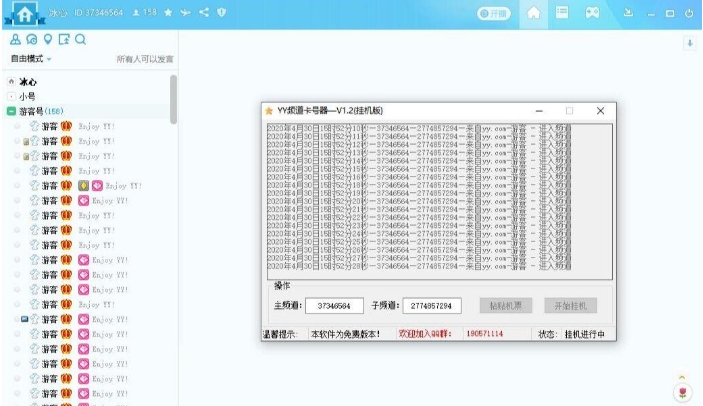Switch to the gamepad games tab
Screen dimensions: 703x406
click(x=592, y=13)
